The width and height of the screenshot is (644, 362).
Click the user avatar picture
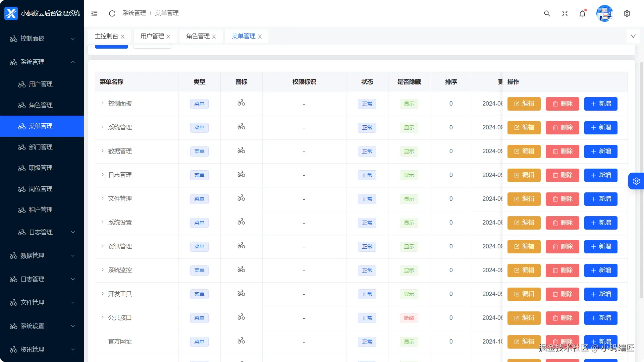pyautogui.click(x=604, y=13)
